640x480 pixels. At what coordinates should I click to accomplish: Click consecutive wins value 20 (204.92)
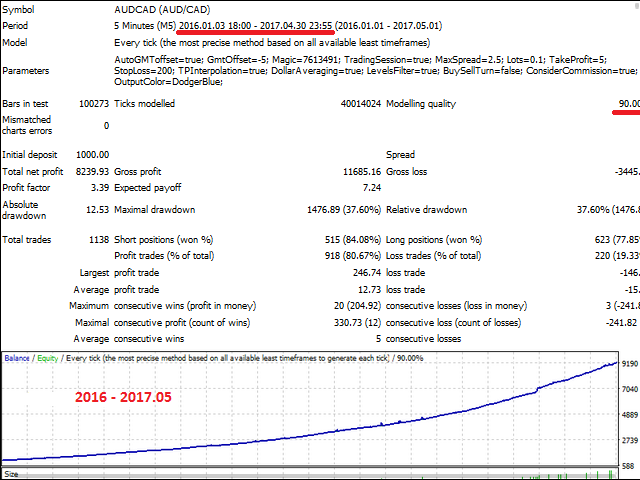click(358, 306)
